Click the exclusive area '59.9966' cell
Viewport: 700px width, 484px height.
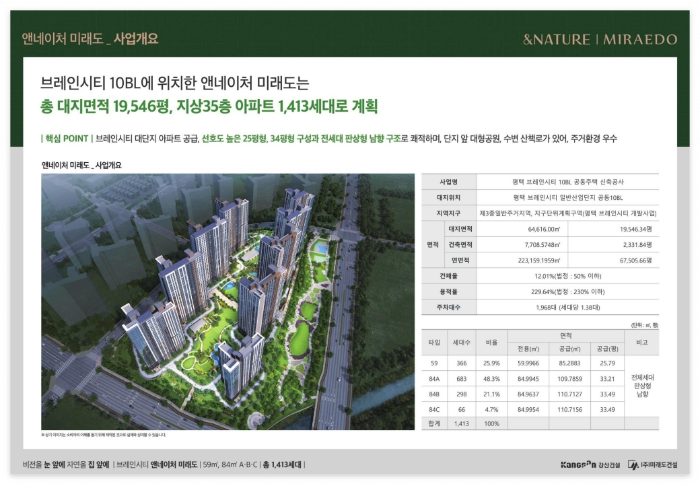(x=528, y=363)
